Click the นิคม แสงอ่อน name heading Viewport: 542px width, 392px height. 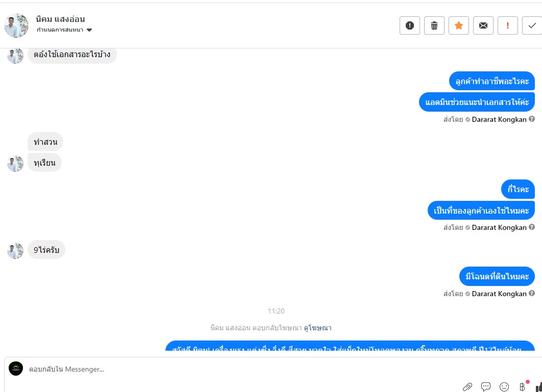[x=61, y=19]
